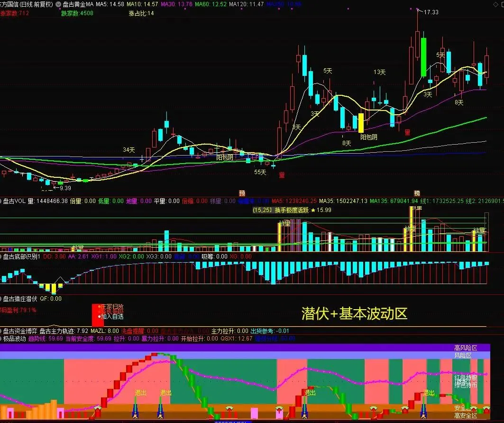Click the XG2: 0.00 value
Image resolution: width=504 pixels, height=423 pixels.
(131, 257)
